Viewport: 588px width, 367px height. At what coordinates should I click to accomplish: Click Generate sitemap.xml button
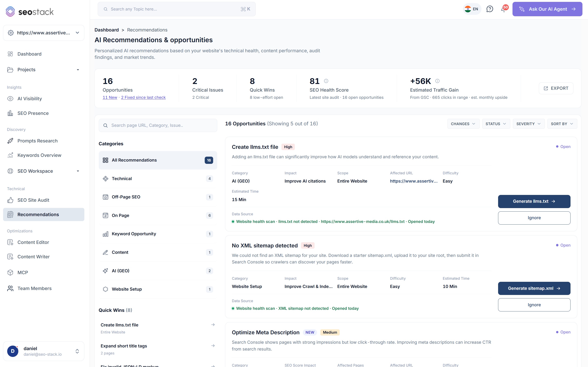click(534, 288)
